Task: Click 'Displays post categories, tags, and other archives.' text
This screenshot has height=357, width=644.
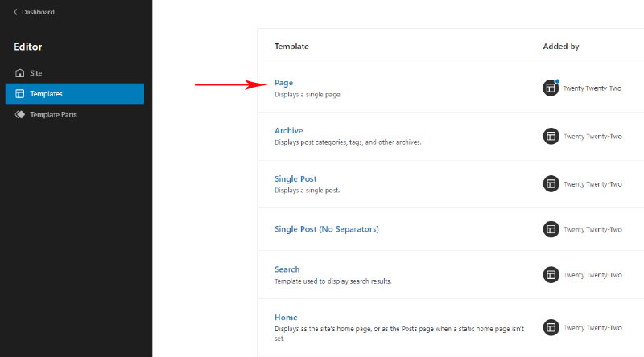Action: (x=348, y=142)
